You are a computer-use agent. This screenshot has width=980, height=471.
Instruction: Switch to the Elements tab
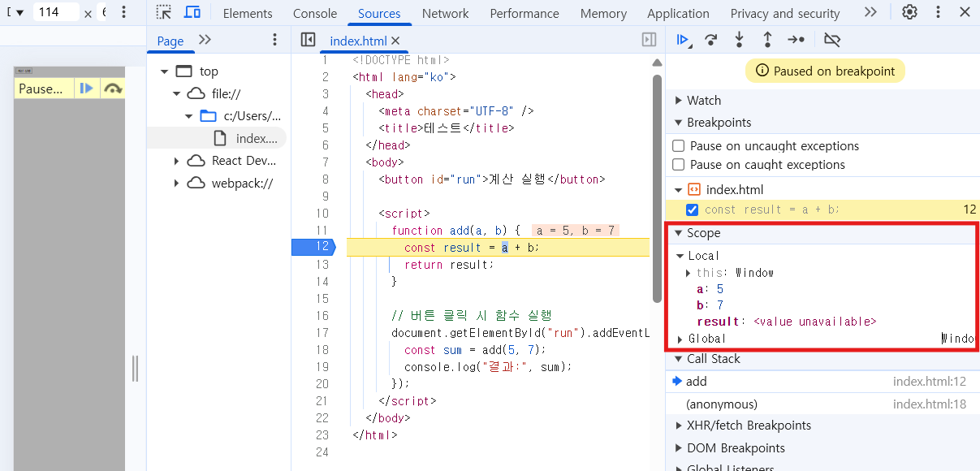[x=248, y=14]
